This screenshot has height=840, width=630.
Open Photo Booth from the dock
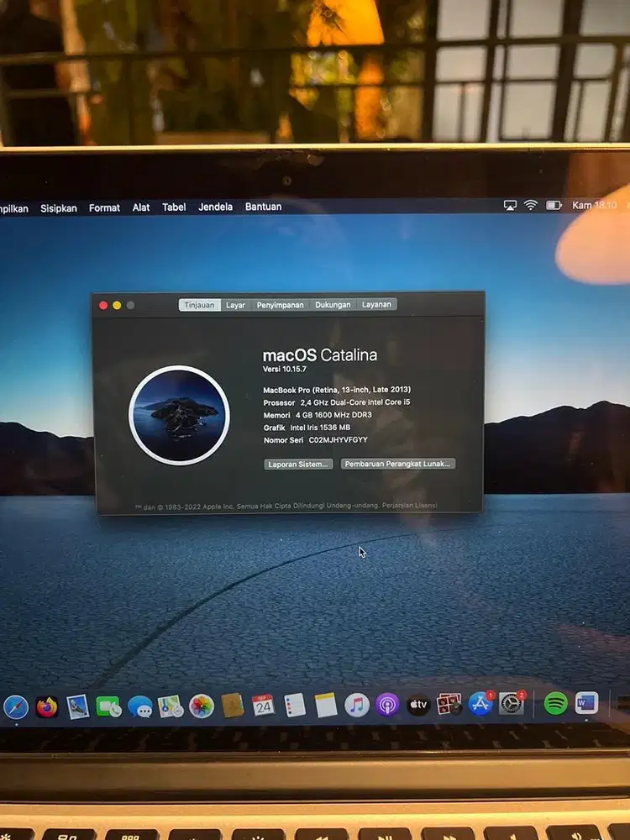click(449, 705)
